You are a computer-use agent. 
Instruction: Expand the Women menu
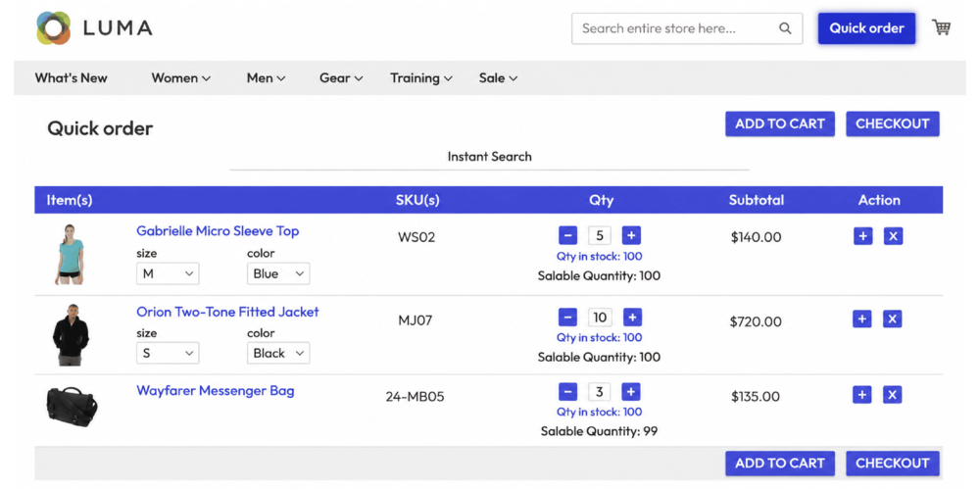pos(181,78)
